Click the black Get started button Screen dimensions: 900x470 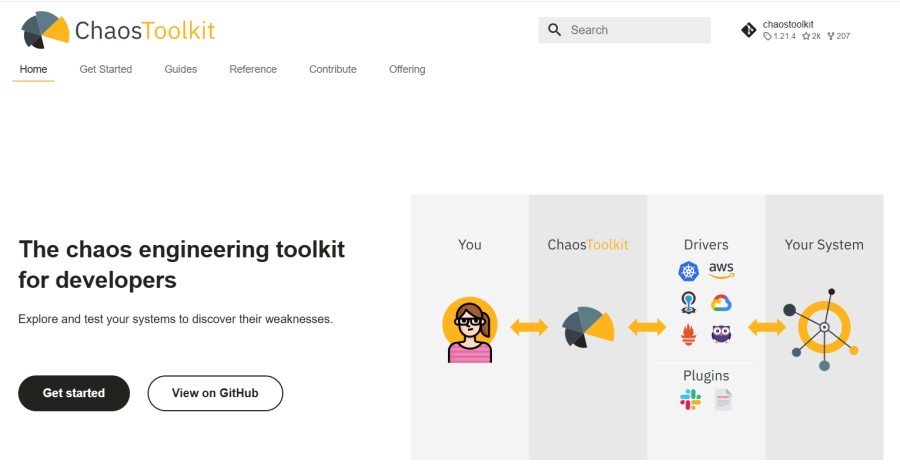click(74, 393)
